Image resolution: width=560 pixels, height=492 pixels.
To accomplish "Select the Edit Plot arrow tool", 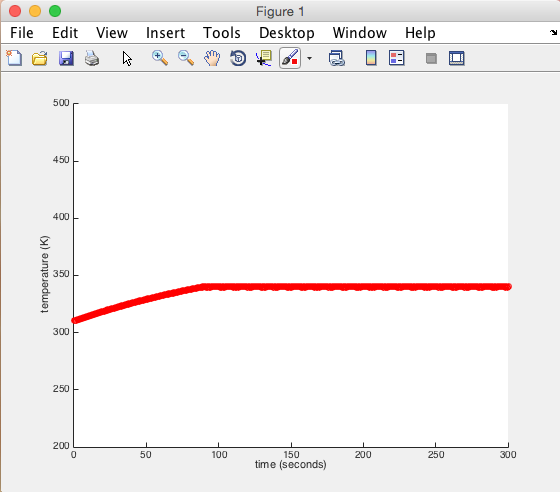I will (127, 58).
